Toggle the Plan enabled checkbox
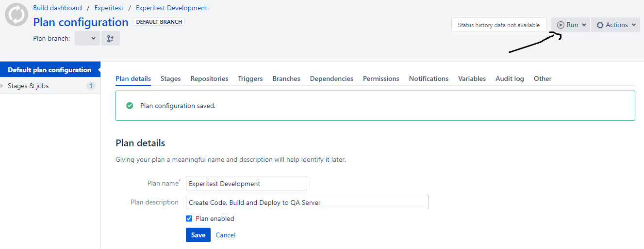Screen dimensions: 644x249 point(189,218)
